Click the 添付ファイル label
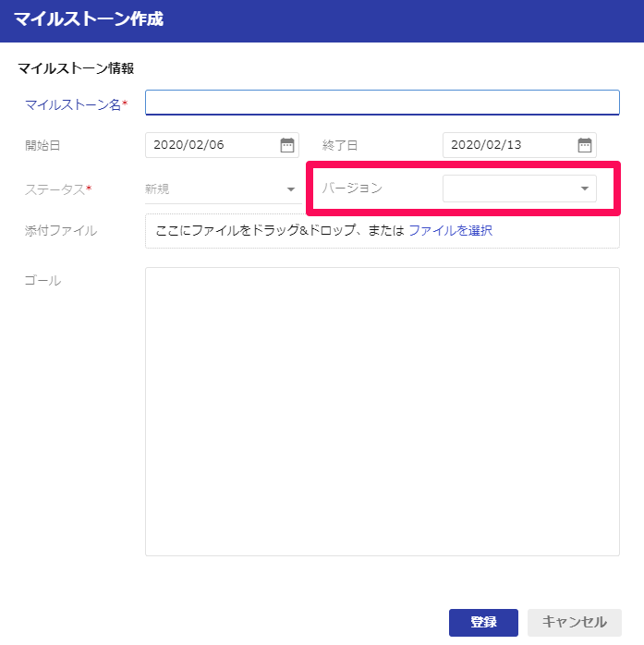This screenshot has height=645, width=644. 61,230
